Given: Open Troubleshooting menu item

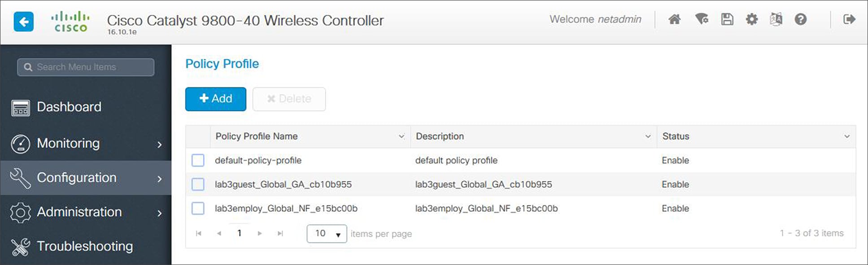Looking at the screenshot, I should (86, 246).
